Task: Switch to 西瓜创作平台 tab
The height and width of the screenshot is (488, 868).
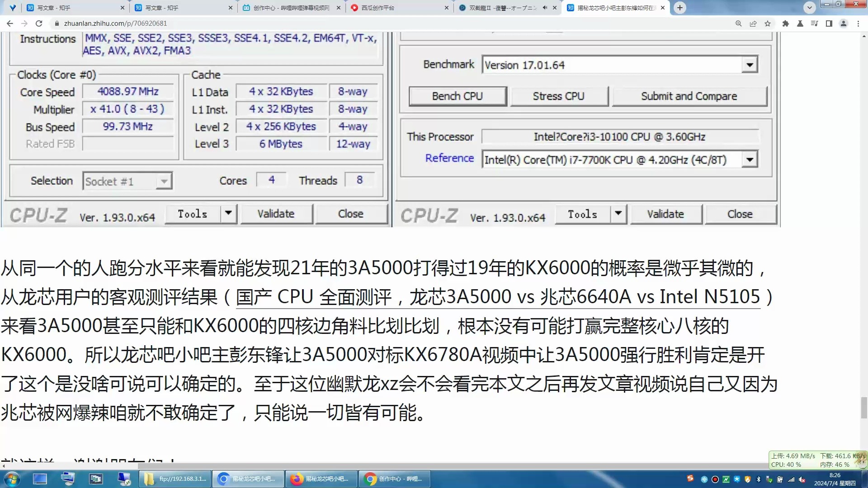Action: 399,8
